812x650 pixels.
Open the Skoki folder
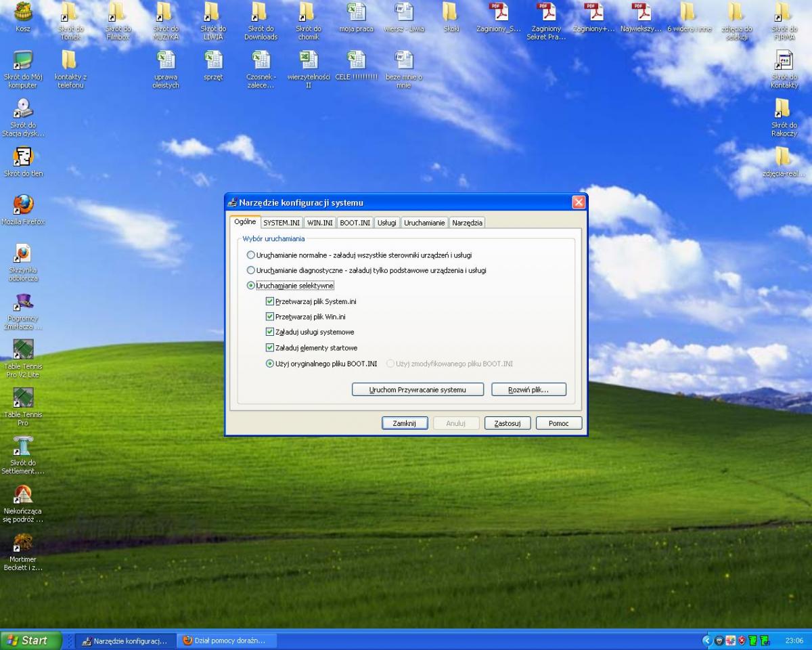coord(451,18)
